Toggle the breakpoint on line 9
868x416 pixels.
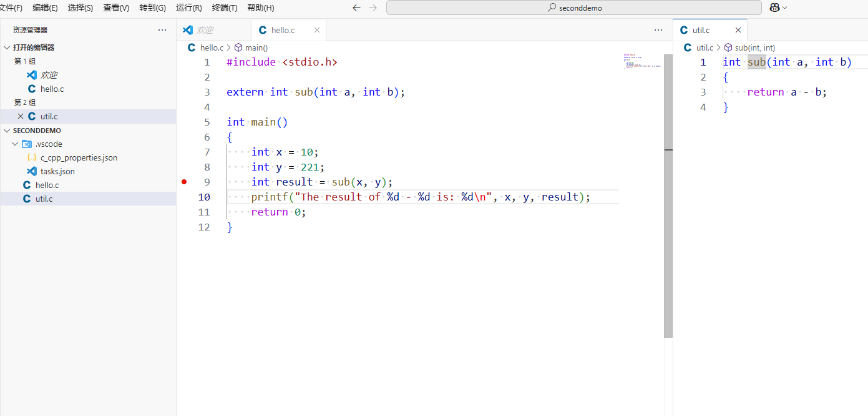184,182
